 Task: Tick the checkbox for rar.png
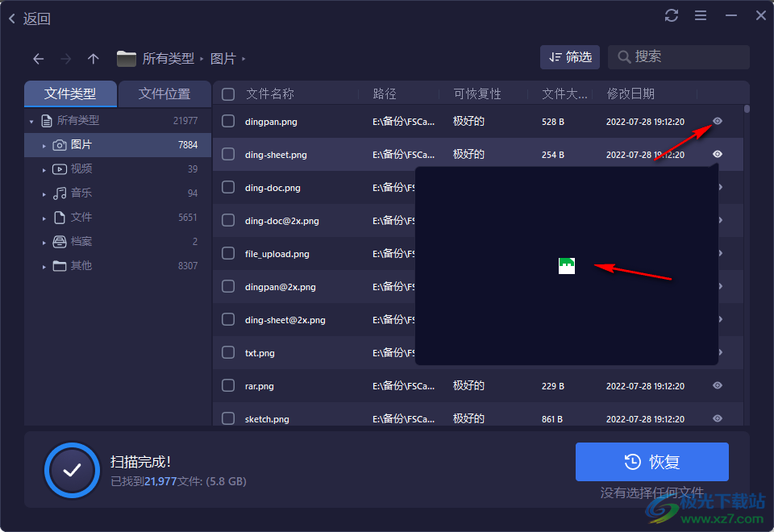pos(227,385)
